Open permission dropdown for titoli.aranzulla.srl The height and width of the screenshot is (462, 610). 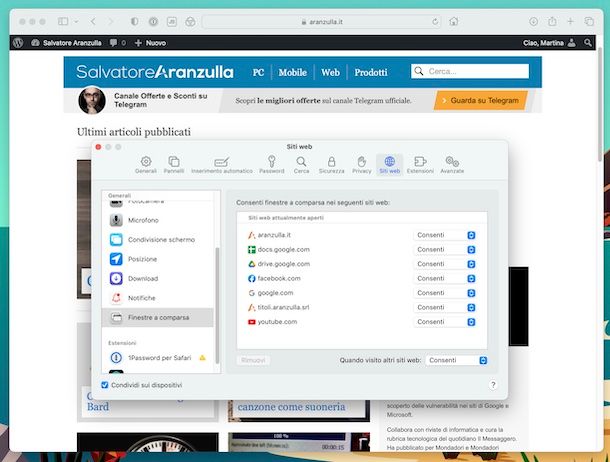[x=444, y=307]
